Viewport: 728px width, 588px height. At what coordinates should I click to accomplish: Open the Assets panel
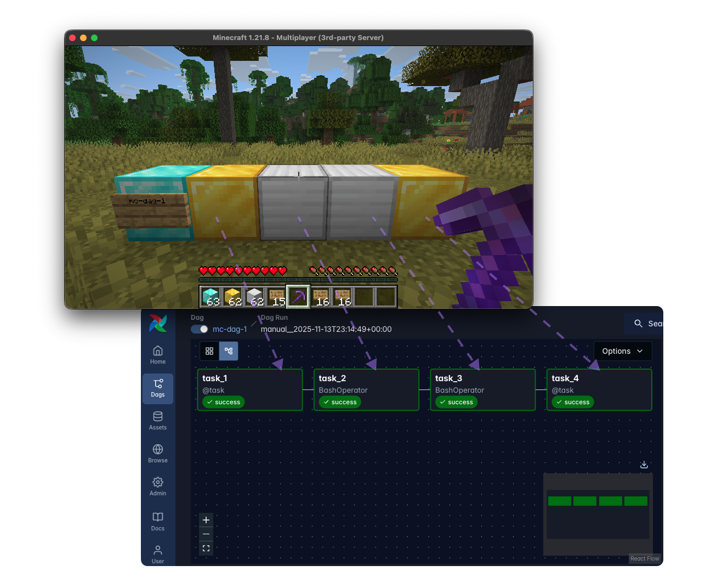(x=157, y=421)
